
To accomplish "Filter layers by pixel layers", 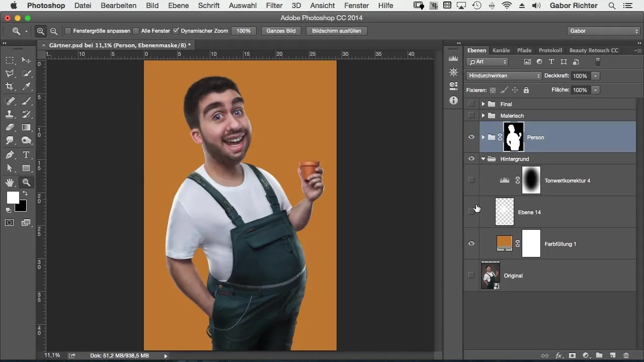I will (x=527, y=62).
